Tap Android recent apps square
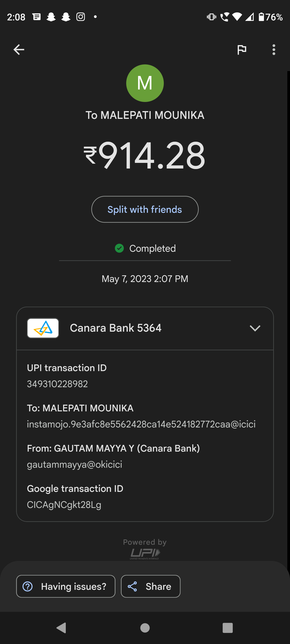290x644 pixels. (227, 628)
